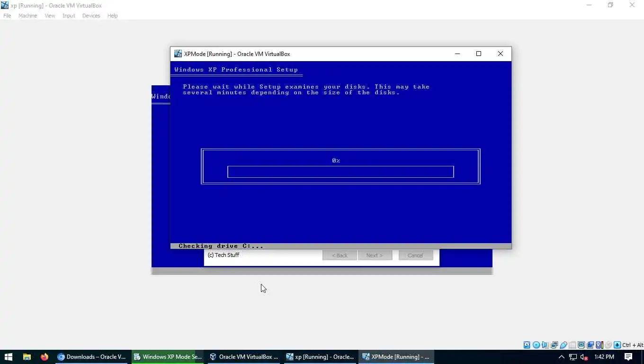Click the network adapter indicator icon
This screenshot has height=364, width=644.
click(x=554, y=345)
